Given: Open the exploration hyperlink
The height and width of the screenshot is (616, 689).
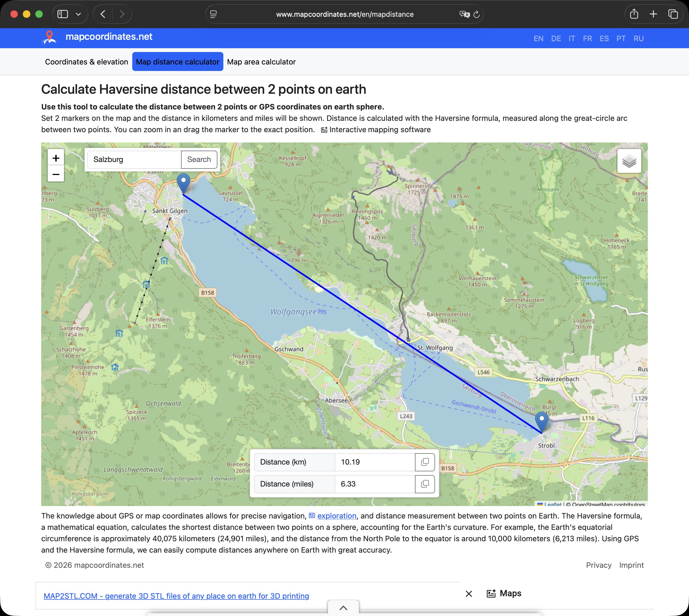Looking at the screenshot, I should [337, 516].
